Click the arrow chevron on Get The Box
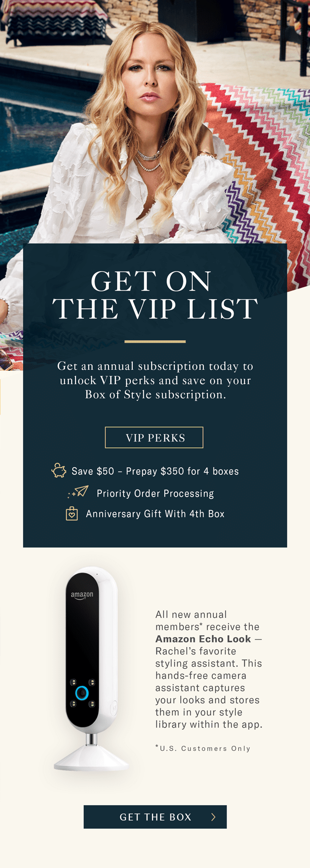310x868 pixels. 213,817
